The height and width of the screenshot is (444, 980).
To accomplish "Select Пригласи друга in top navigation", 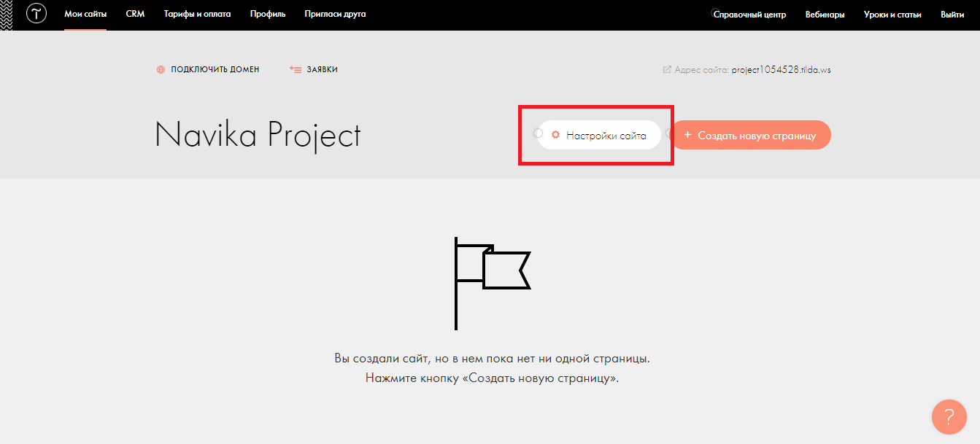I will 335,15.
